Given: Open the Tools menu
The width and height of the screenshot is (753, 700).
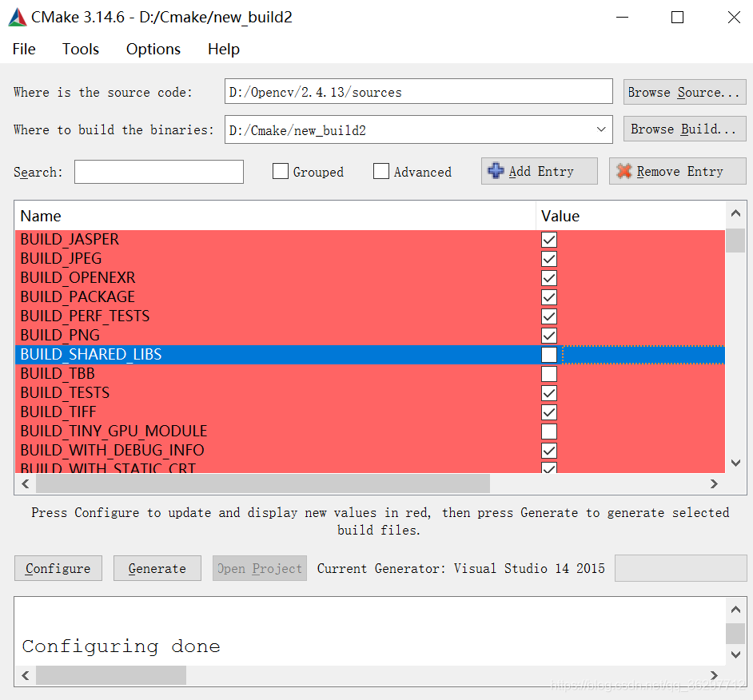Looking at the screenshot, I should click(x=81, y=49).
